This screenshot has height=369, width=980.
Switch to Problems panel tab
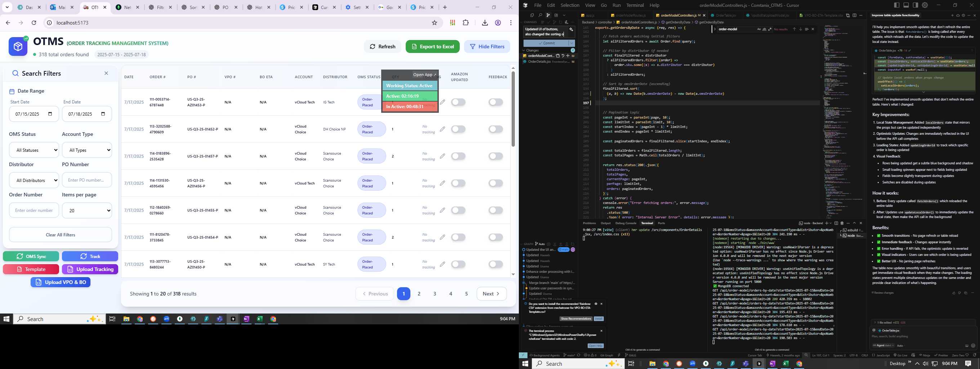tap(589, 223)
